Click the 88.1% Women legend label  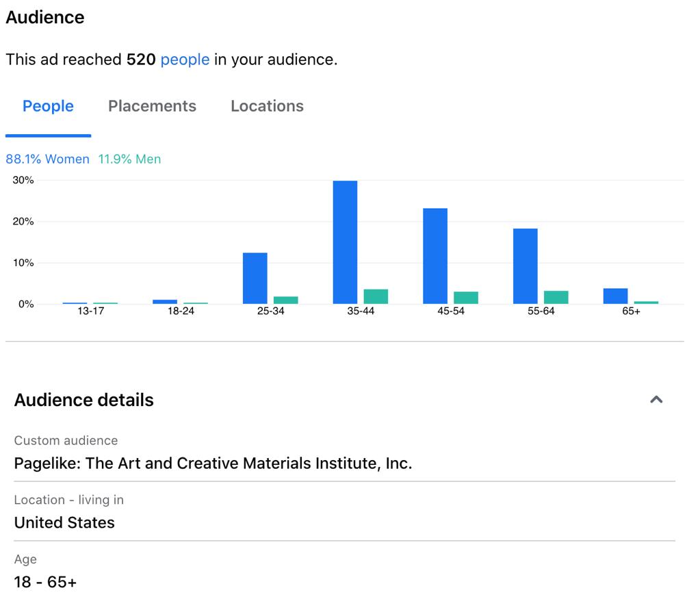point(47,159)
